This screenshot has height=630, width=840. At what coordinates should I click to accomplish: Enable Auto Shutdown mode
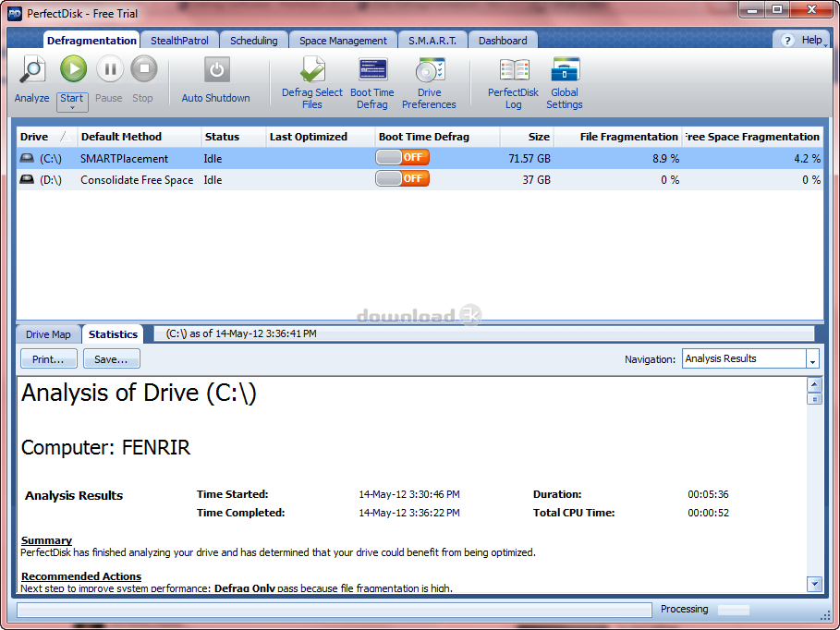pyautogui.click(x=216, y=79)
